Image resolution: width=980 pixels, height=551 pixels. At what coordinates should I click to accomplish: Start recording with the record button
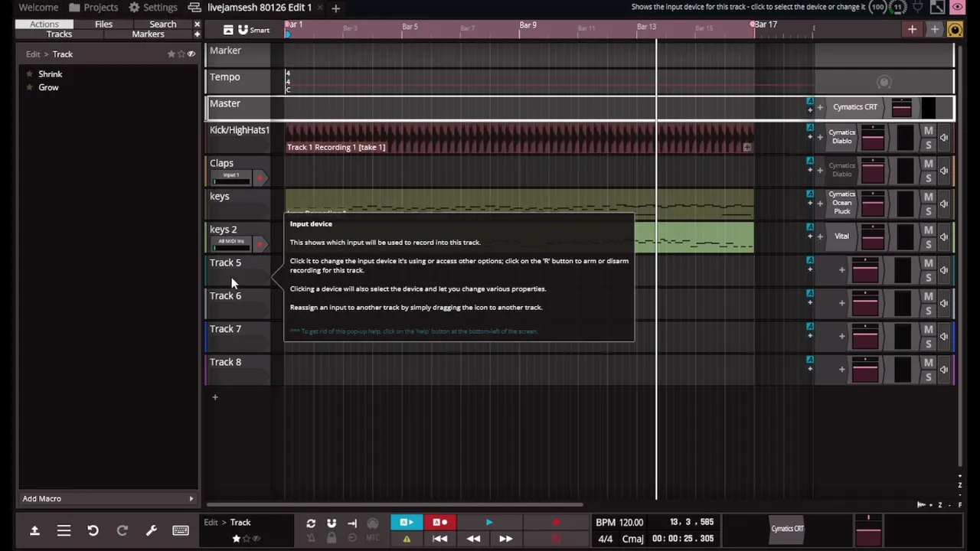coord(557,523)
